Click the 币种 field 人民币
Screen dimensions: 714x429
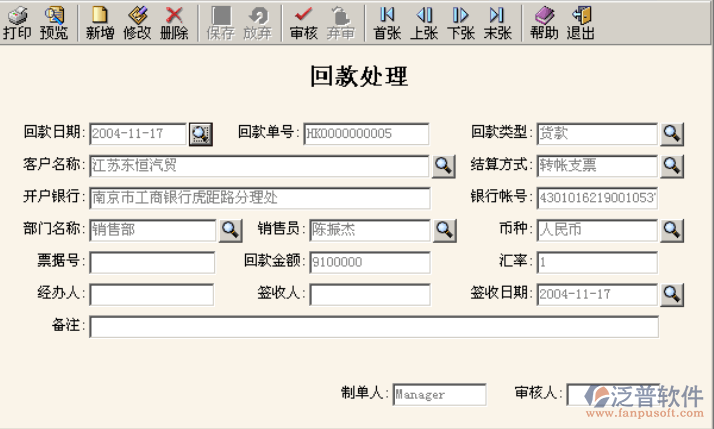click(x=597, y=230)
